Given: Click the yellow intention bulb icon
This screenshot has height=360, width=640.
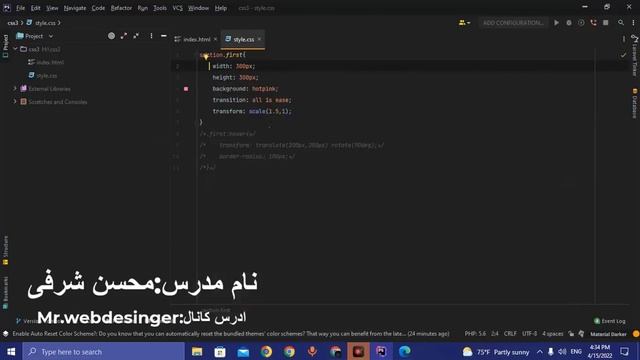Looking at the screenshot, I should (x=206, y=57).
